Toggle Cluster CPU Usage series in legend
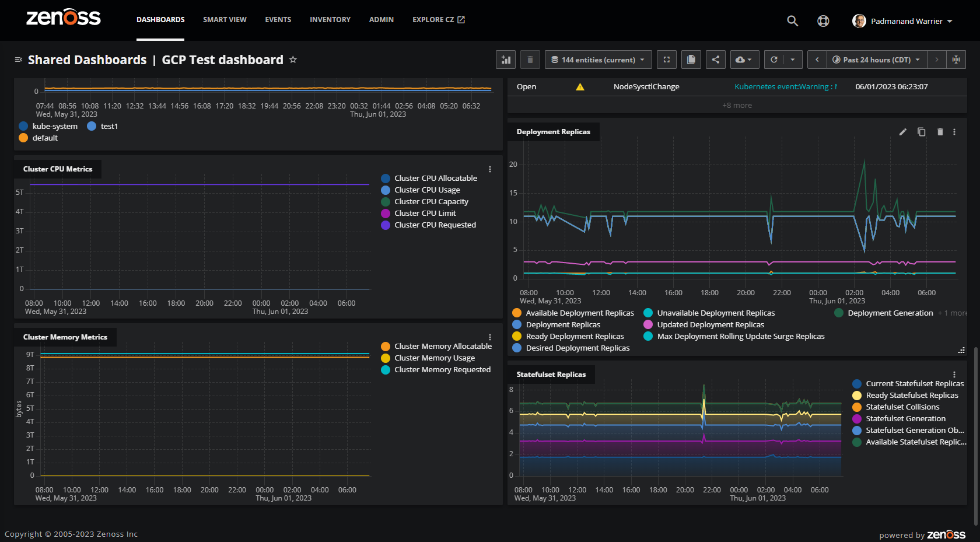This screenshot has height=542, width=980. 427,190
